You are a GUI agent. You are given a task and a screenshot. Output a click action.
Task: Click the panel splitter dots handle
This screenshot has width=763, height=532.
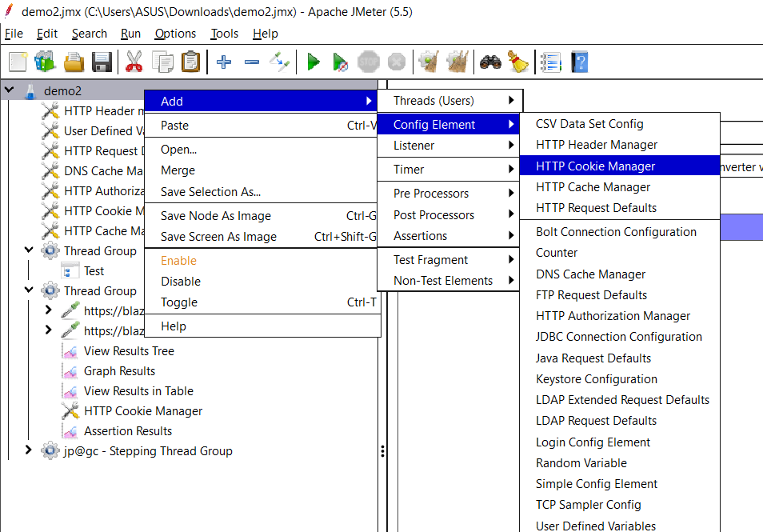(383, 451)
